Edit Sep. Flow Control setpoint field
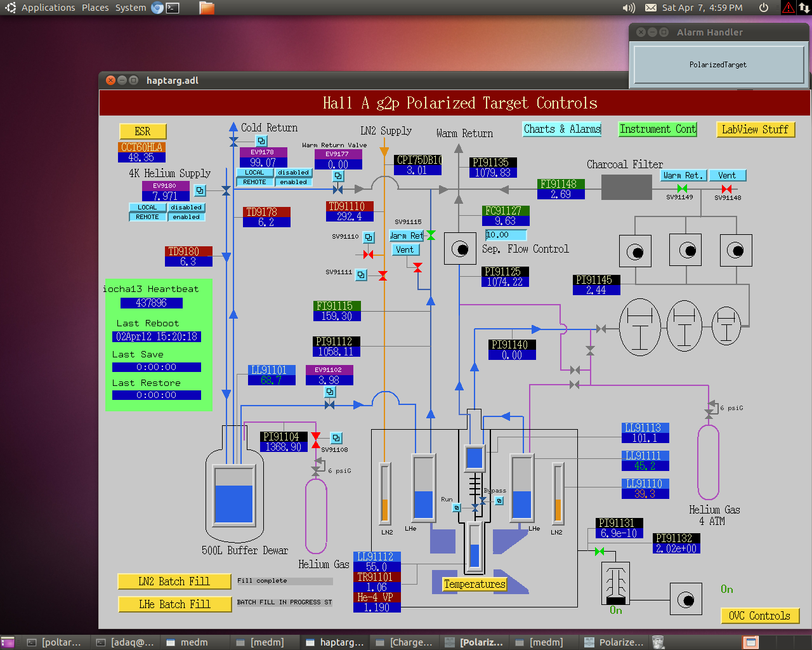 (x=506, y=235)
